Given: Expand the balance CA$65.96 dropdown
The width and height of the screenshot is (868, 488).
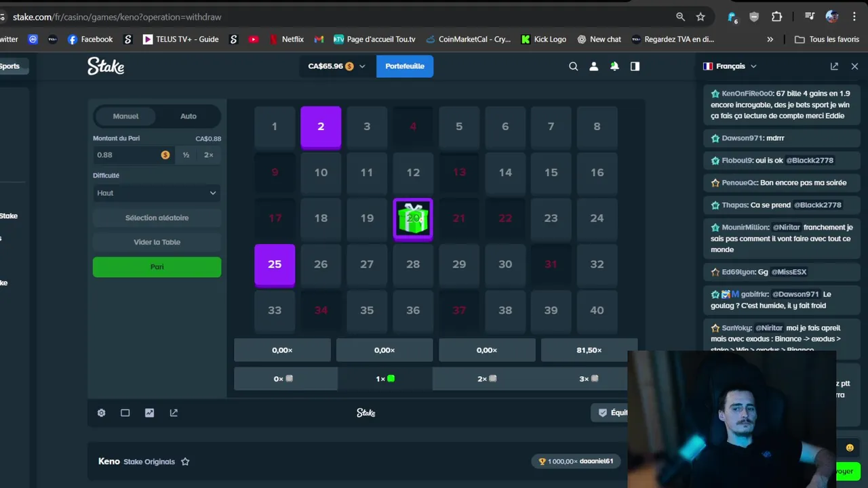Looking at the screenshot, I should pyautogui.click(x=336, y=66).
